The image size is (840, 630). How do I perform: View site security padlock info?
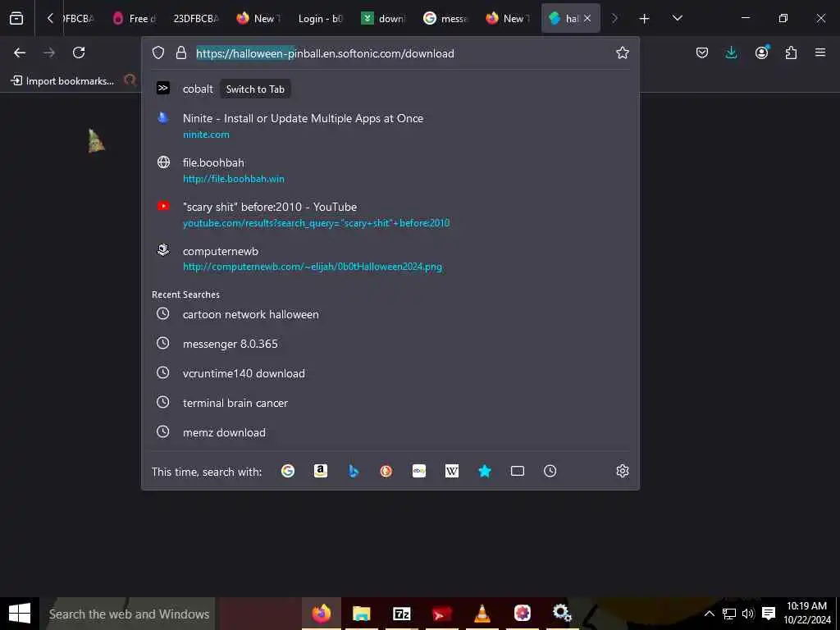181,52
